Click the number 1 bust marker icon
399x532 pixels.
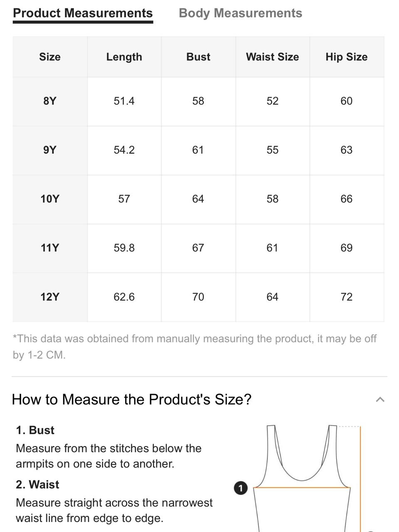tap(241, 488)
